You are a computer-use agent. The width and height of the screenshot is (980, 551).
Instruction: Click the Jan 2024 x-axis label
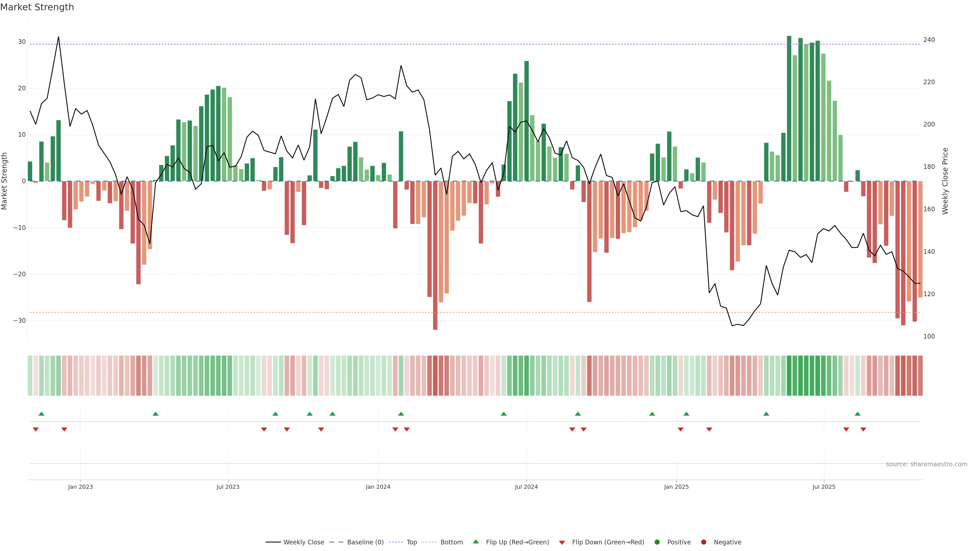click(x=378, y=487)
